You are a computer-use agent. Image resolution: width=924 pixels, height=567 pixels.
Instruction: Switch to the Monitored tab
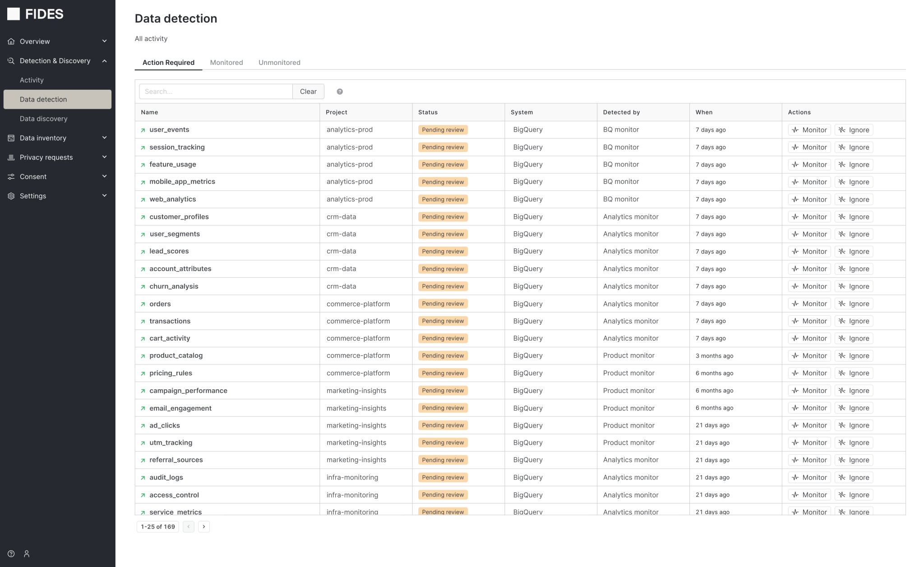226,62
